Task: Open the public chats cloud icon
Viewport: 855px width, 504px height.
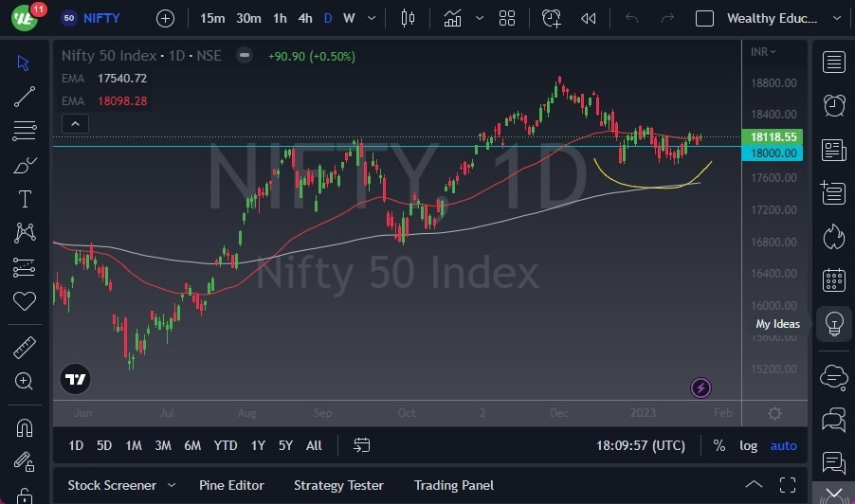Action: pyautogui.click(x=834, y=376)
